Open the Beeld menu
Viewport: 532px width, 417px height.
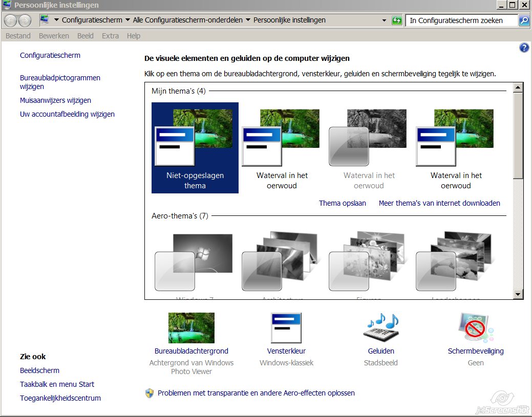[x=86, y=36]
